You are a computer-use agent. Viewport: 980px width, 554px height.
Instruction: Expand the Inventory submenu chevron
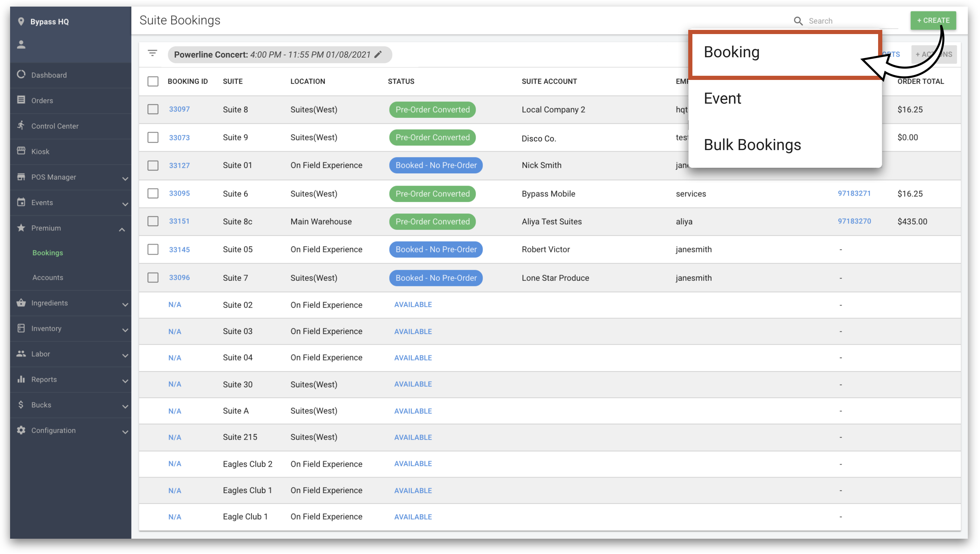point(125,330)
